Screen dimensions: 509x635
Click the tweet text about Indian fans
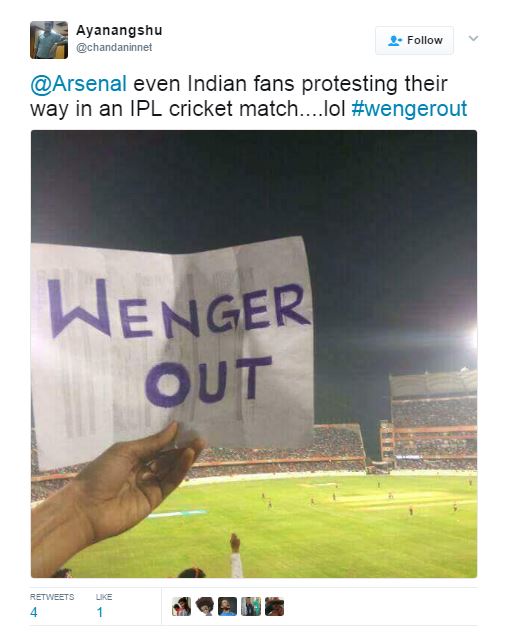[x=249, y=96]
